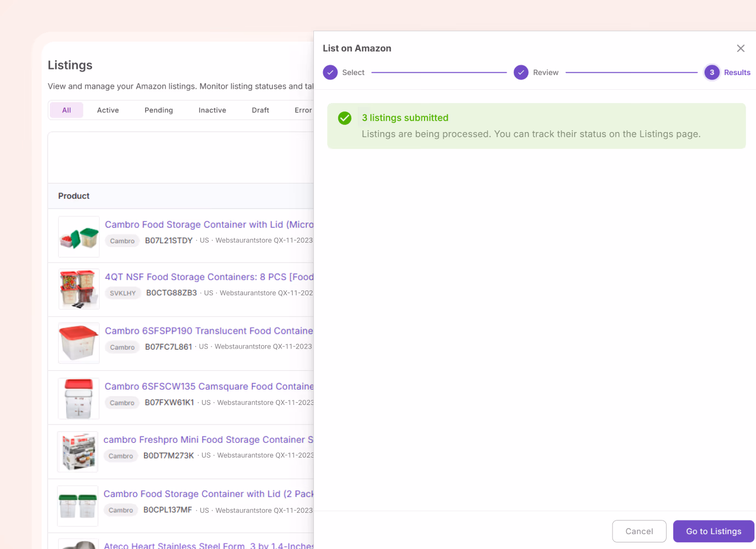Click ASIN text B0CPL137MF
The image size is (756, 549).
coord(168,510)
